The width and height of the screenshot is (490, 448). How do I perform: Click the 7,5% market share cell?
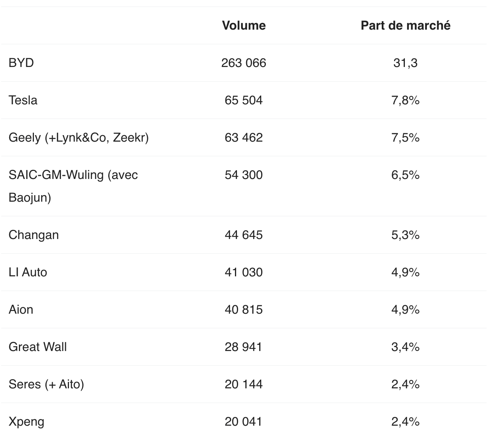tap(405, 137)
